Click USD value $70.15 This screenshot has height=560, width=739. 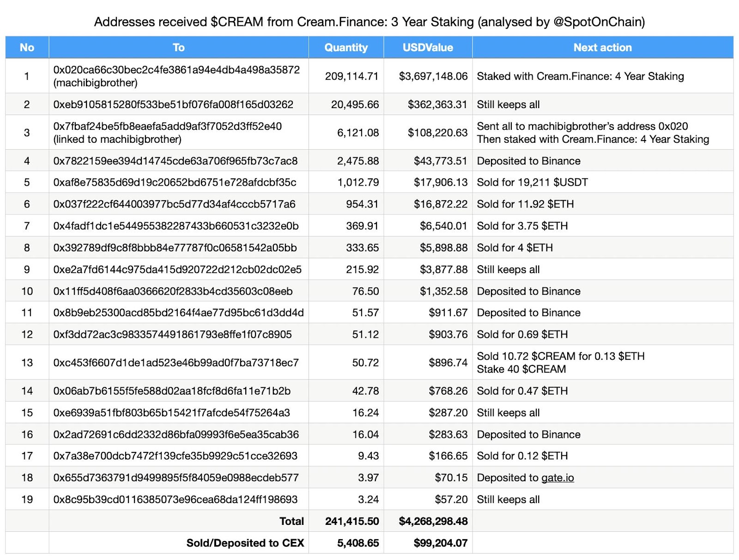pyautogui.click(x=451, y=478)
